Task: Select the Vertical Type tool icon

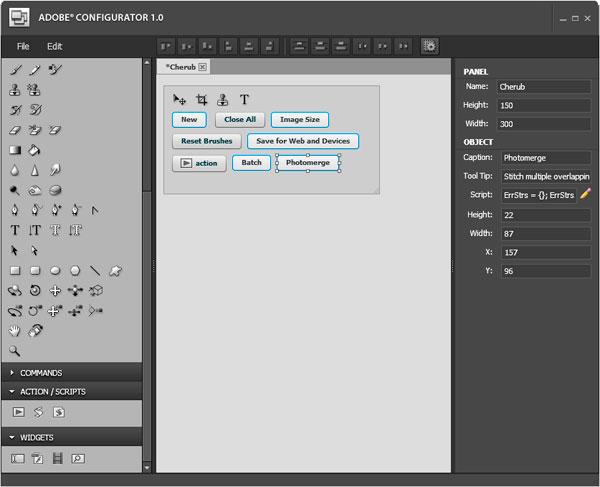Action: 35,230
